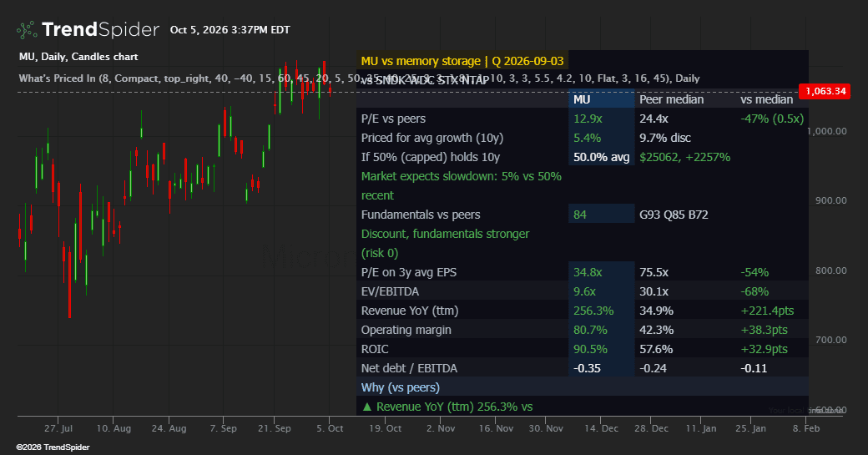Image resolution: width=868 pixels, height=455 pixels.
Task: Click the -54% vs median value
Action: (754, 272)
